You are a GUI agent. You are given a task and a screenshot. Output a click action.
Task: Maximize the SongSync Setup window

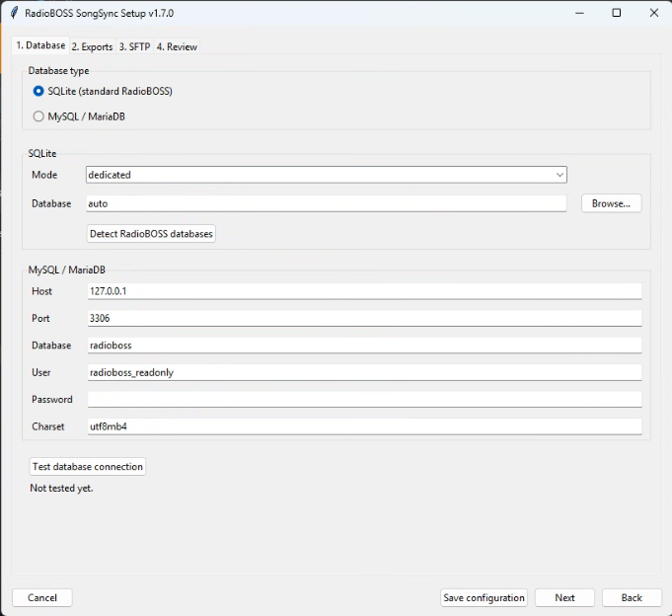(617, 13)
